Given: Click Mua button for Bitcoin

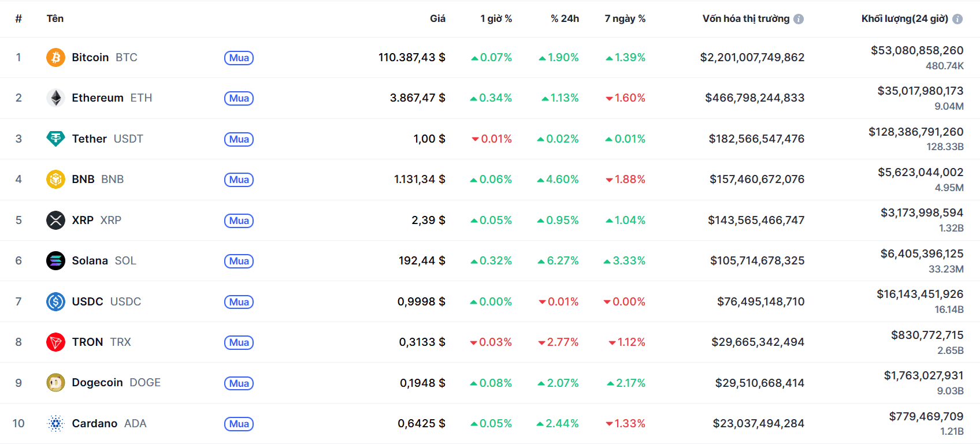Looking at the screenshot, I should coord(239,58).
